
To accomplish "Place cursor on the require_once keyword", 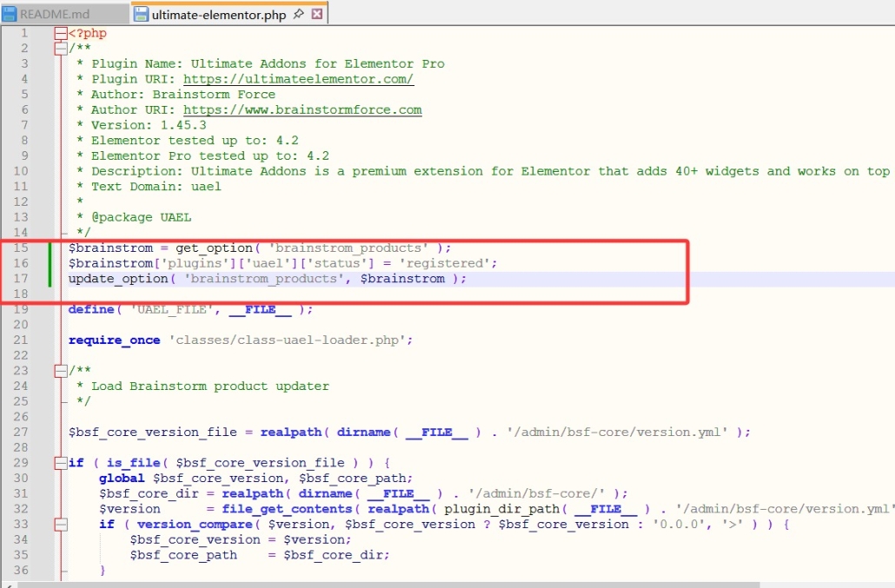I will tap(114, 340).
